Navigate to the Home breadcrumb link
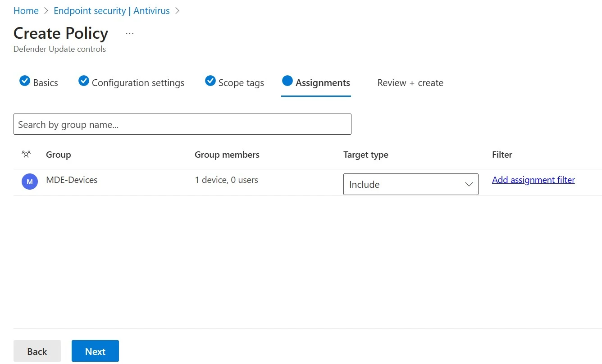The width and height of the screenshot is (602, 364). [26, 11]
